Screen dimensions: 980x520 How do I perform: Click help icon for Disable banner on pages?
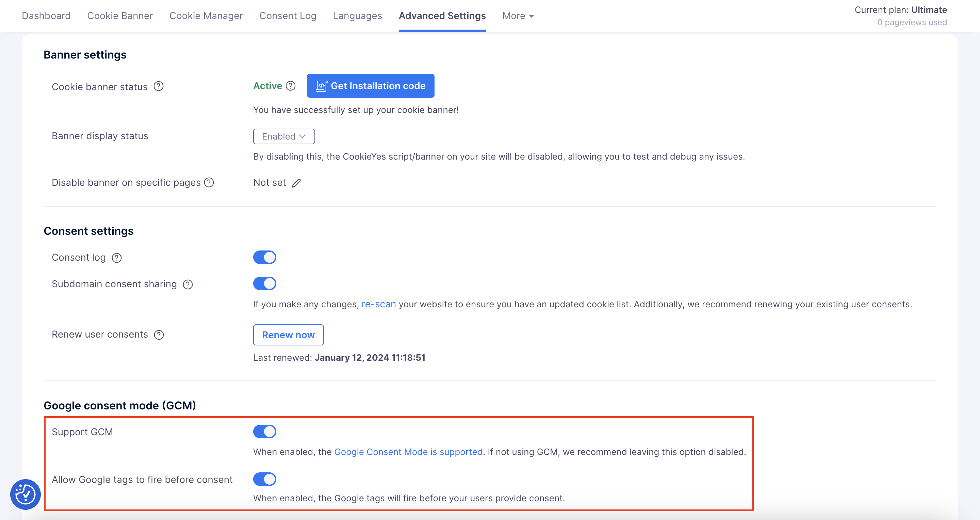coord(209,183)
